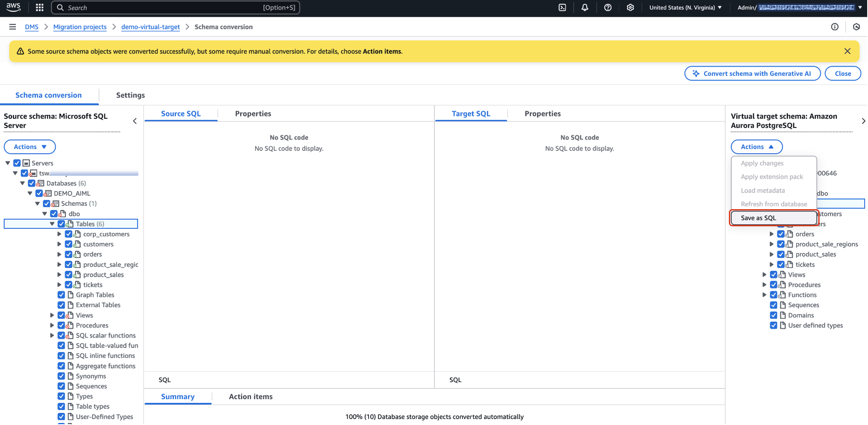
Task: Toggle the hamburger navigation menu
Action: 13,27
